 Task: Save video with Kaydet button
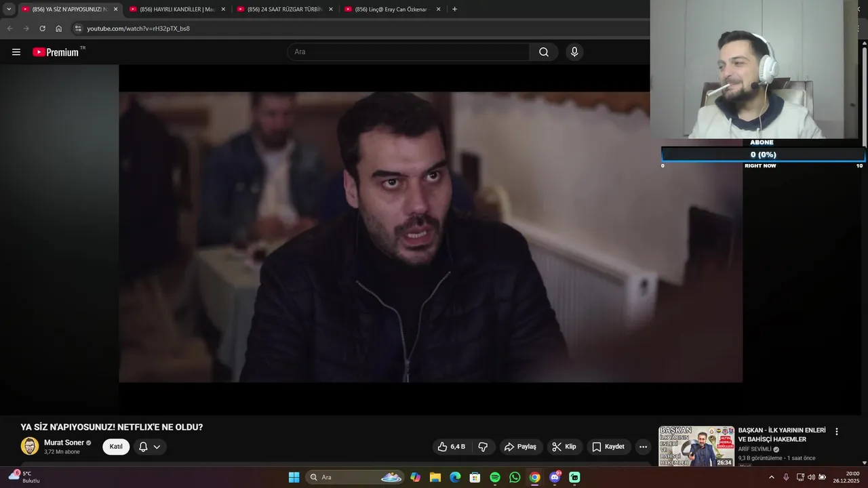click(608, 447)
